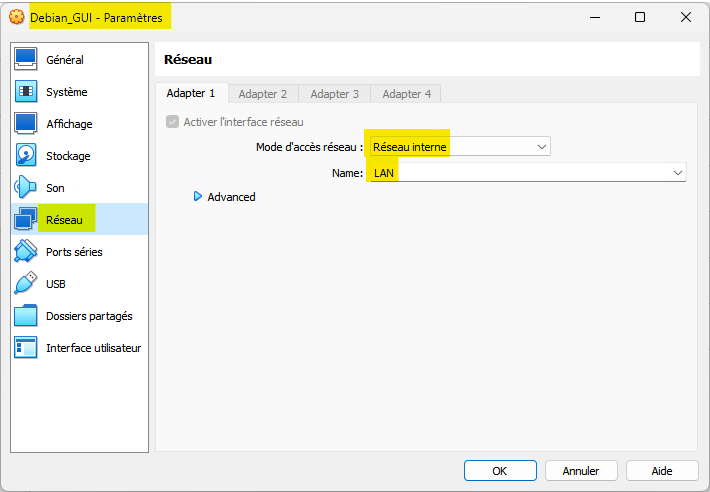
Task: Open Affichage display settings icon
Action: pyautogui.click(x=26, y=124)
